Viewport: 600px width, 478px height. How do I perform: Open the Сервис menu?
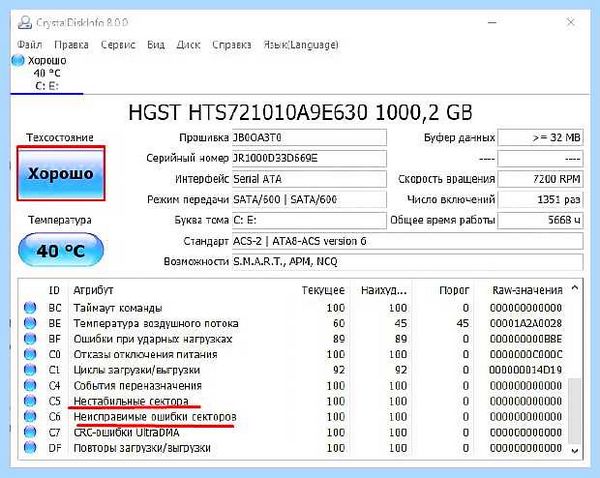tap(118, 45)
